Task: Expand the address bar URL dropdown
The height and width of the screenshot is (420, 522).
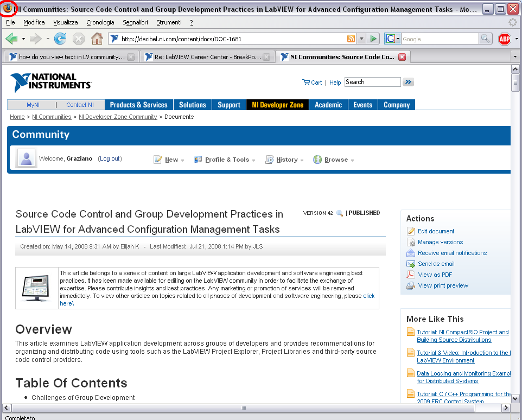Action: click(x=361, y=39)
